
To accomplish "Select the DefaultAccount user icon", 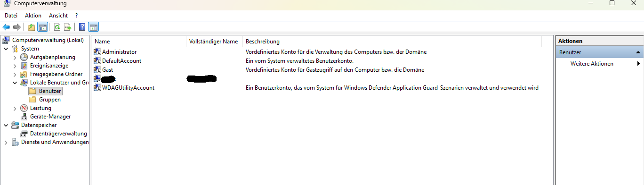I will tap(97, 61).
